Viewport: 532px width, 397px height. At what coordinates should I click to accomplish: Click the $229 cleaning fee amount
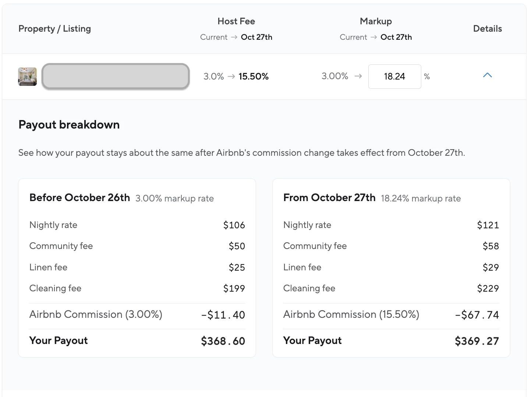[x=488, y=288]
